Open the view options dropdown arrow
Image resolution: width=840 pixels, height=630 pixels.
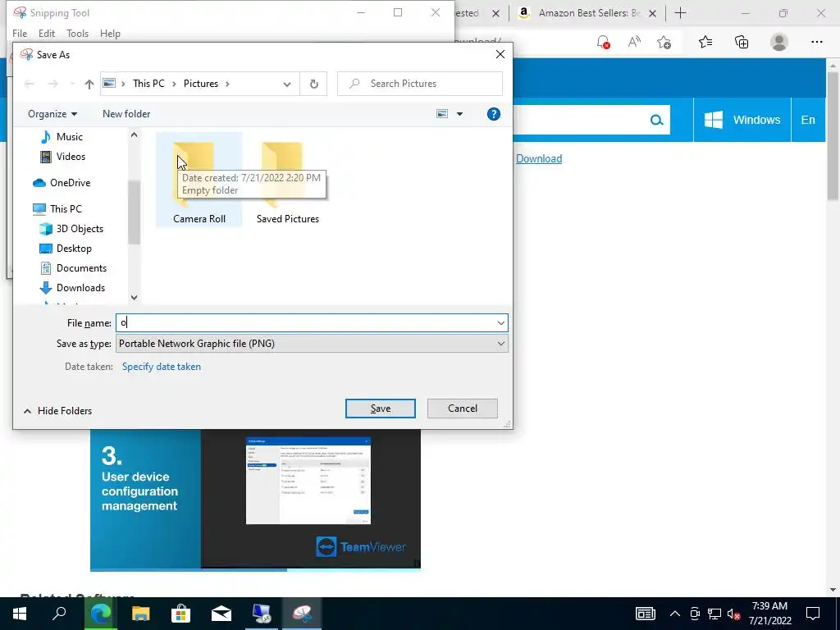459,114
